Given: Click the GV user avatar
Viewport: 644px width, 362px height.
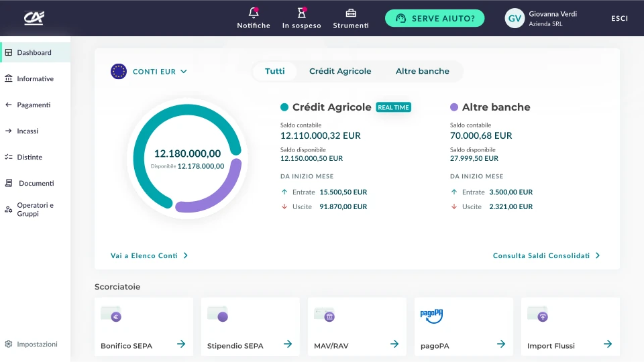Looking at the screenshot, I should pos(515,19).
